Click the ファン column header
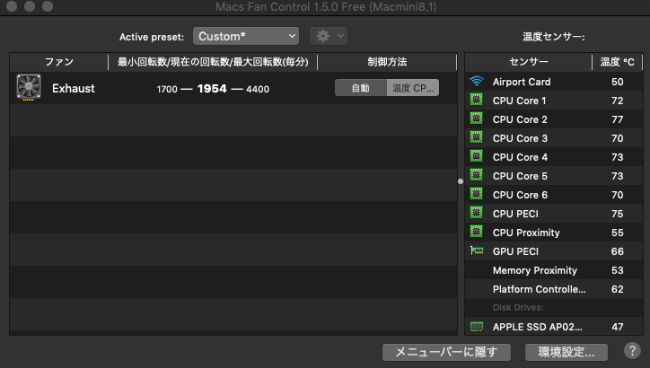650x368 pixels. coord(59,62)
